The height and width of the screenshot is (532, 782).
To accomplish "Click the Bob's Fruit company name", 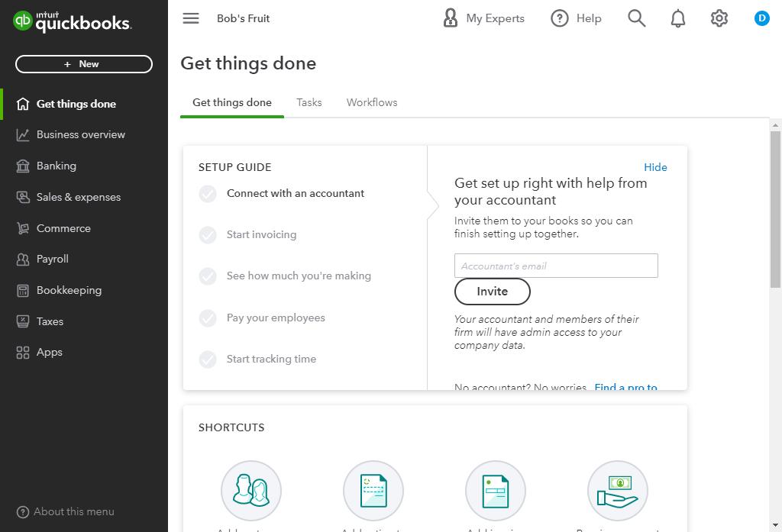I will pyautogui.click(x=243, y=18).
